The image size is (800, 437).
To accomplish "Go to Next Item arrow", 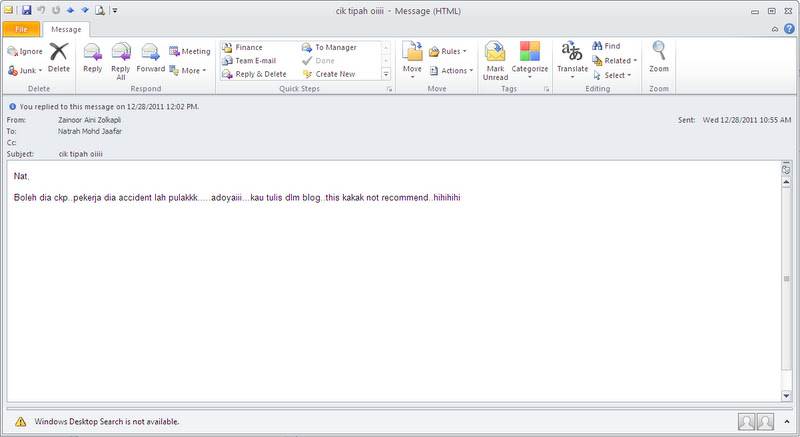I will [85, 10].
